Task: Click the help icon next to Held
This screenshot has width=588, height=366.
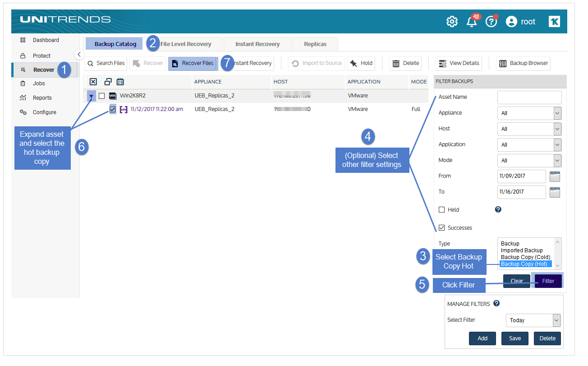Action: 498,209
